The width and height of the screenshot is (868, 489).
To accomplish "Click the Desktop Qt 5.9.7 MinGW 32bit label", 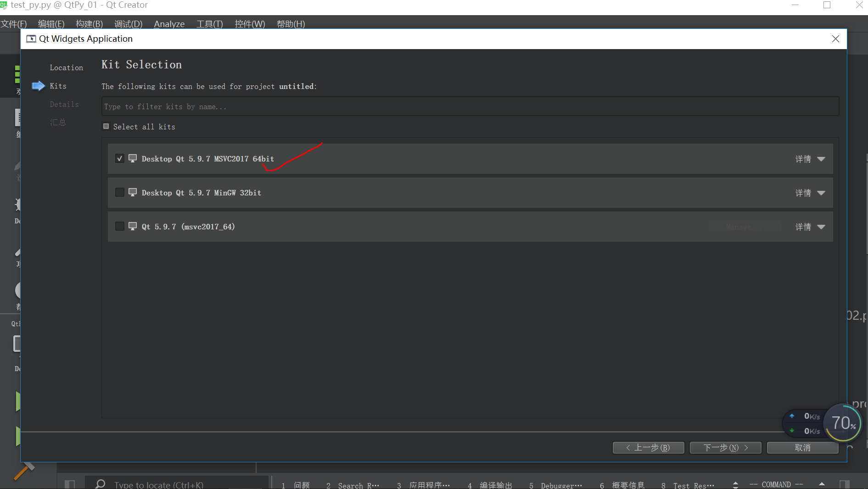I will point(202,193).
